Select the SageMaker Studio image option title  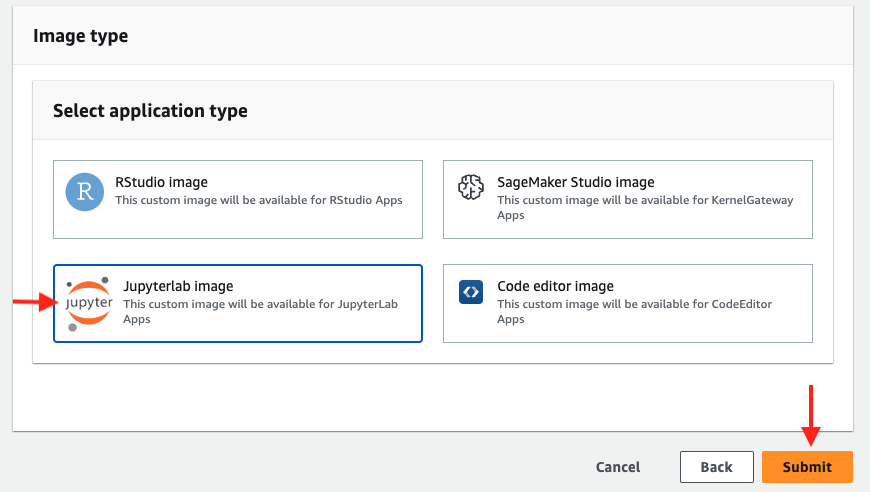click(576, 182)
